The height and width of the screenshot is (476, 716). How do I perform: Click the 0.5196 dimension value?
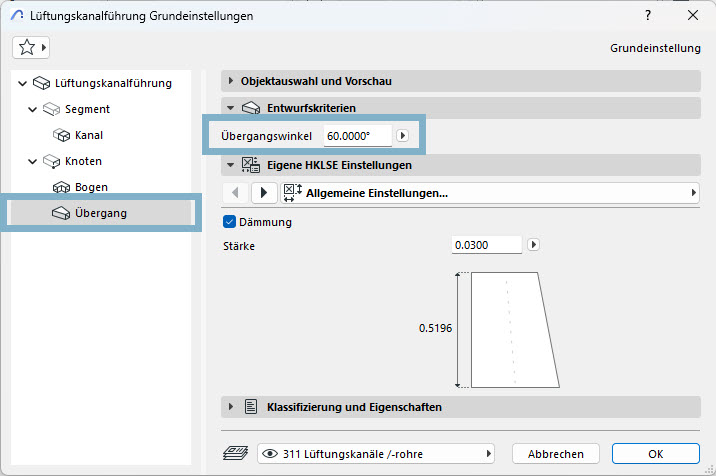[435, 328]
